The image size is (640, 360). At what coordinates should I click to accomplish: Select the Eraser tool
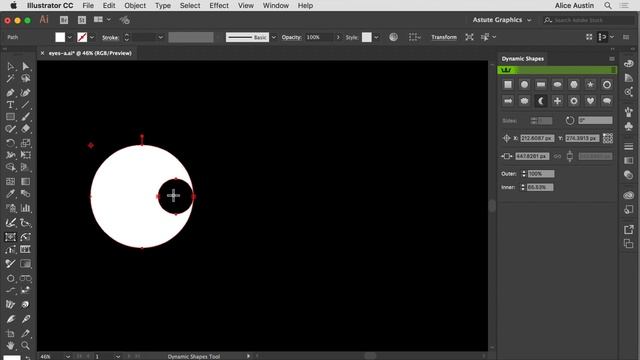pos(26,129)
